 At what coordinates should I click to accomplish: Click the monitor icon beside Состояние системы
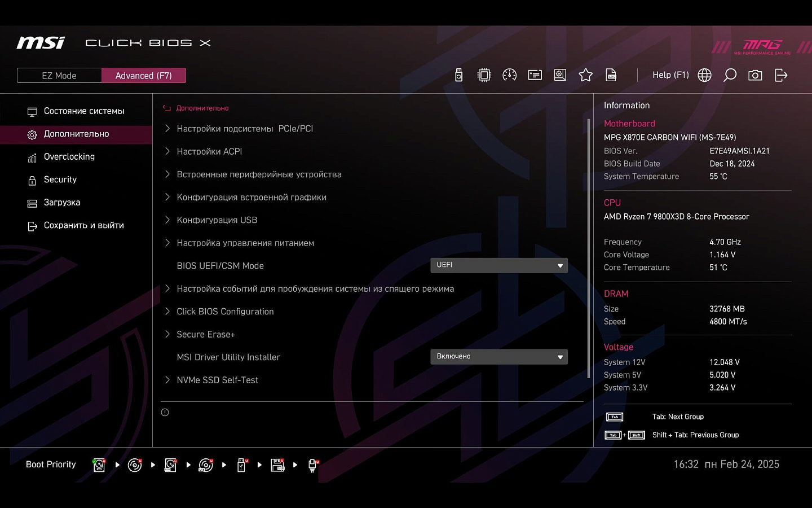(32, 112)
